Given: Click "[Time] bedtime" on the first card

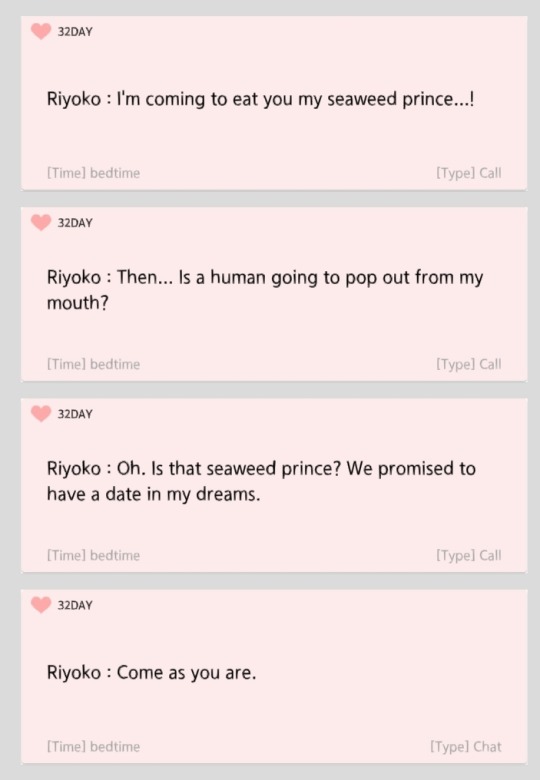Looking at the screenshot, I should [93, 173].
